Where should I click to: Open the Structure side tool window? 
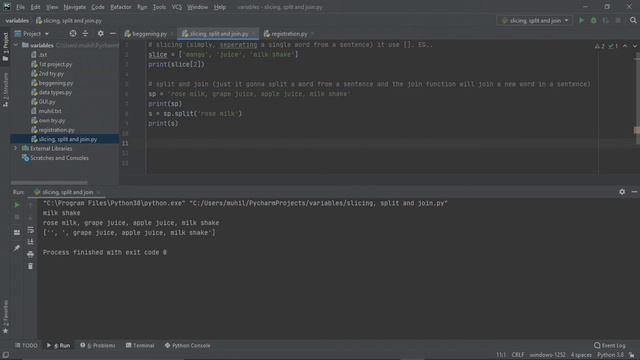point(5,90)
